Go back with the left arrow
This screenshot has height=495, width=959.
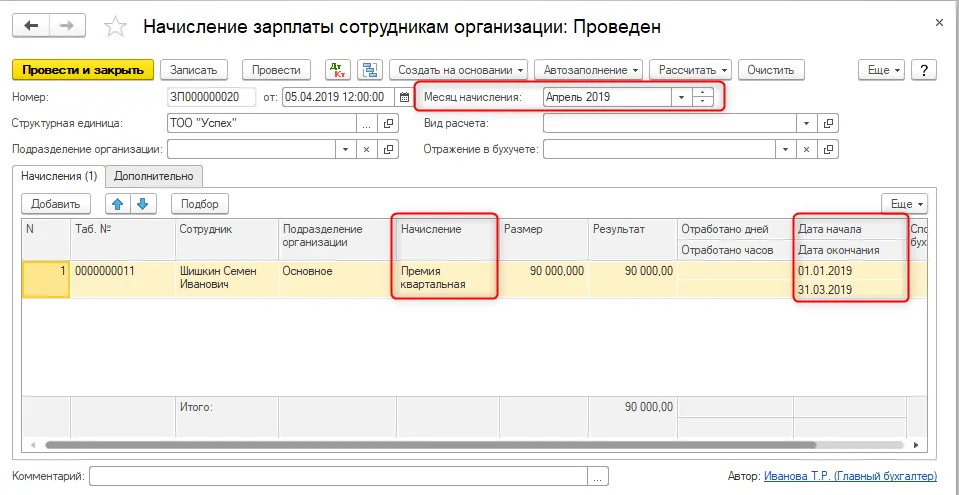pyautogui.click(x=31, y=26)
